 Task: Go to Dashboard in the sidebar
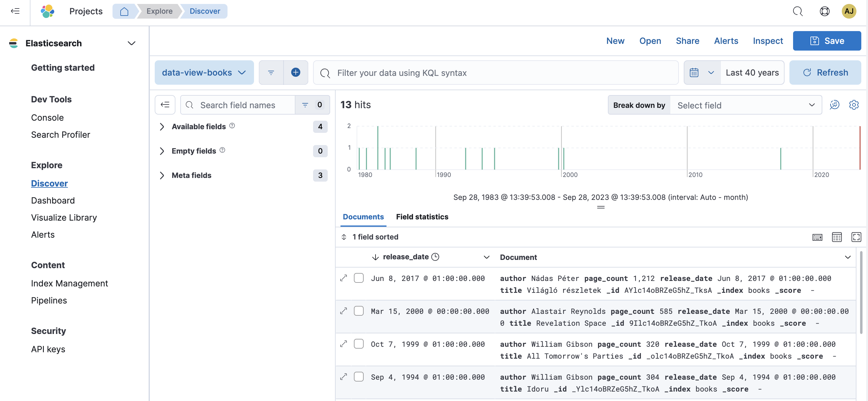tap(53, 200)
